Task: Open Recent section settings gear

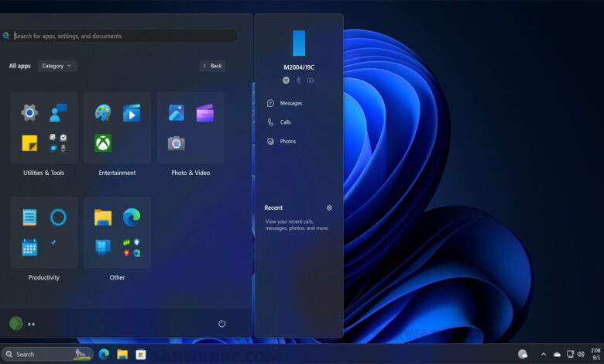Action: coord(329,208)
